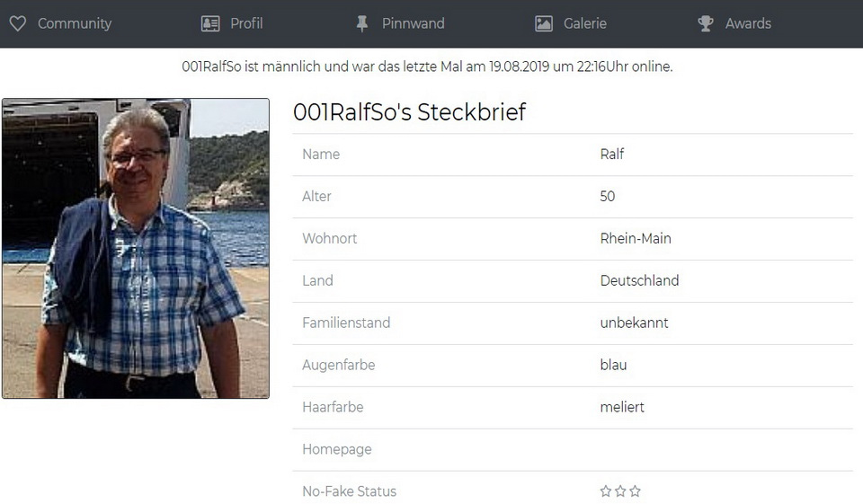
Task: Click the Land value Deutschland
Action: 639,280
